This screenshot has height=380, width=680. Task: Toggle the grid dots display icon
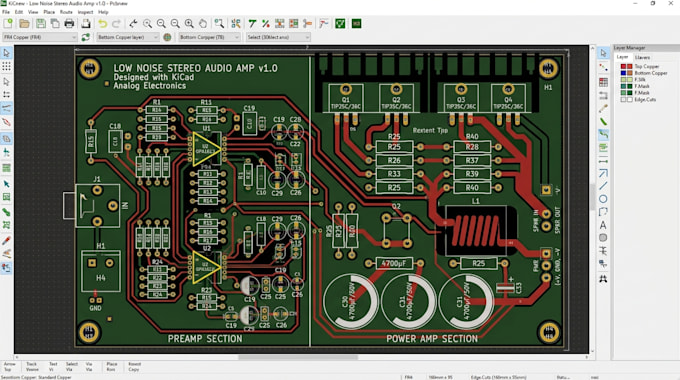[7, 66]
